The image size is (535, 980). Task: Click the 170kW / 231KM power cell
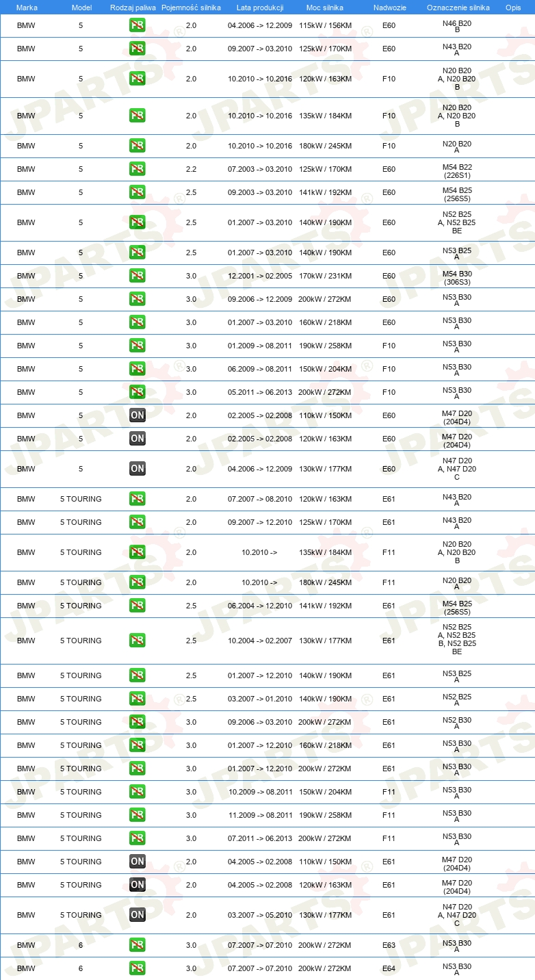pyautogui.click(x=325, y=276)
